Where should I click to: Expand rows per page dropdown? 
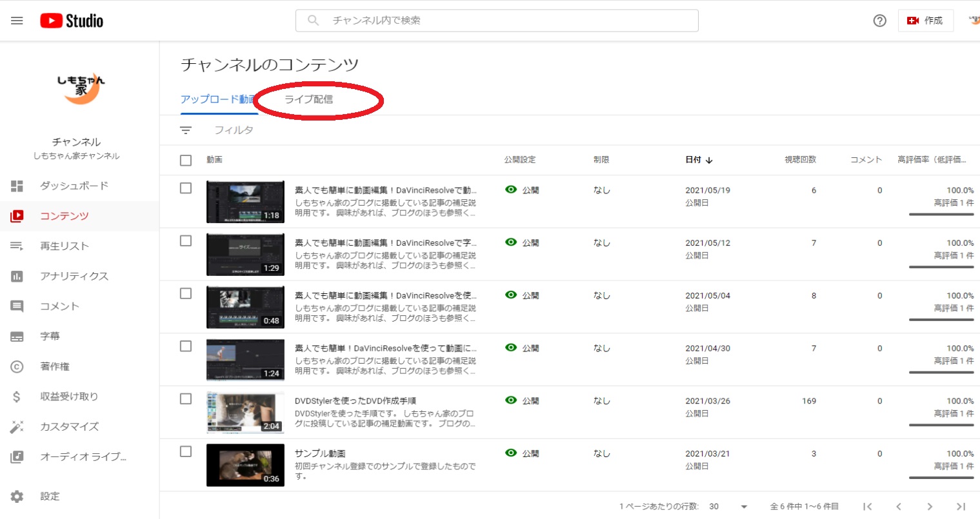[x=744, y=506]
